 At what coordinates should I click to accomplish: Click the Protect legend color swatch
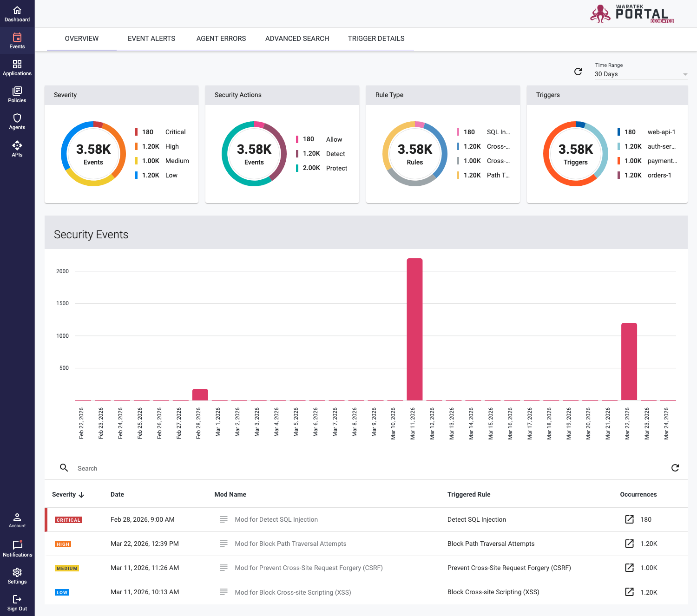(x=297, y=168)
